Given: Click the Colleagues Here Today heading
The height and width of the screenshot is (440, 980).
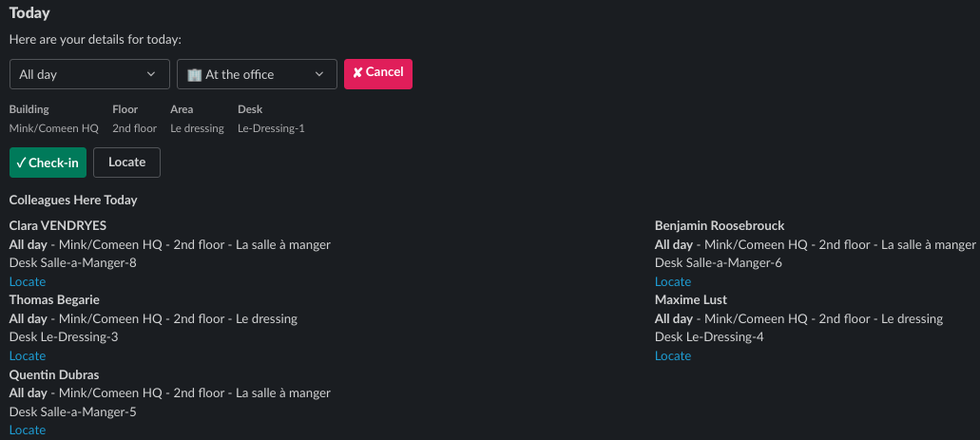Looking at the screenshot, I should 73,201.
